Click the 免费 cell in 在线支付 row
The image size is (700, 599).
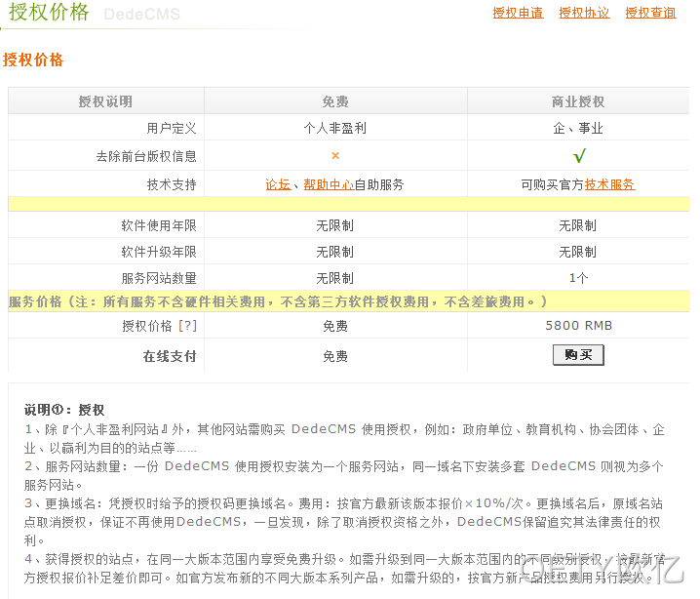pyautogui.click(x=335, y=356)
